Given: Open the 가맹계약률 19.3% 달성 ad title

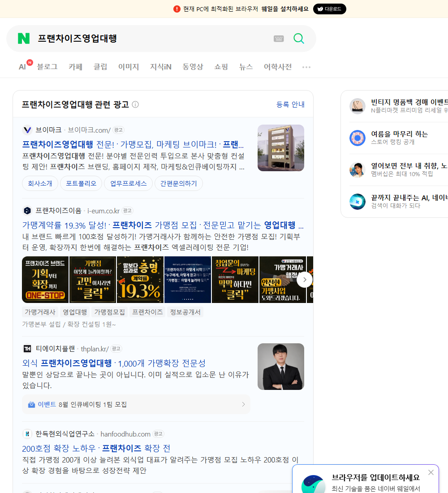Looking at the screenshot, I should coord(163,225).
